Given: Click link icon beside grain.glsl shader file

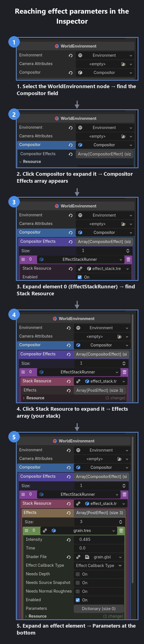Looking at the screenshot, I should 78,557.
